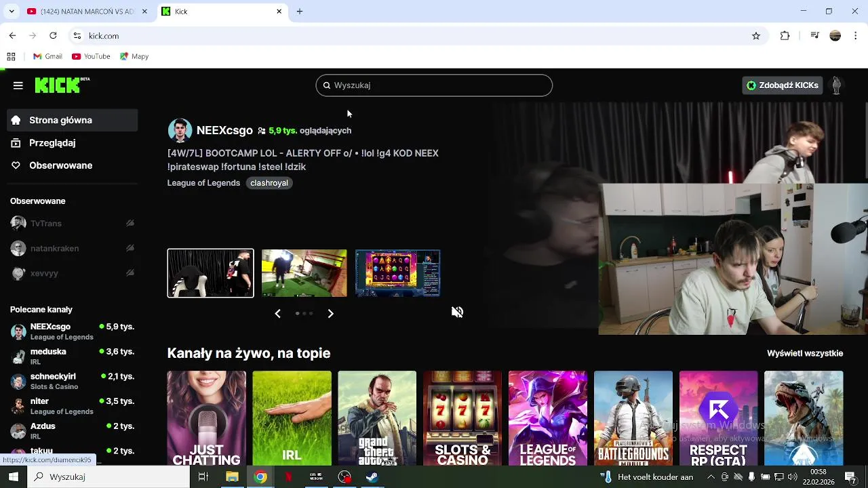
Task: Click the weather widget Het voelt kouder aan
Action: tap(648, 477)
